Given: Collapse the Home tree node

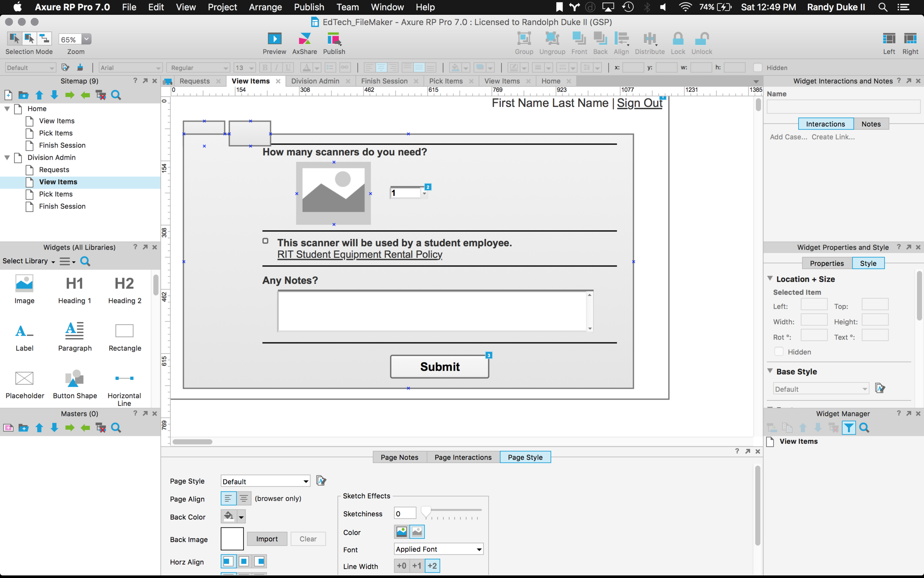Looking at the screenshot, I should [7, 109].
